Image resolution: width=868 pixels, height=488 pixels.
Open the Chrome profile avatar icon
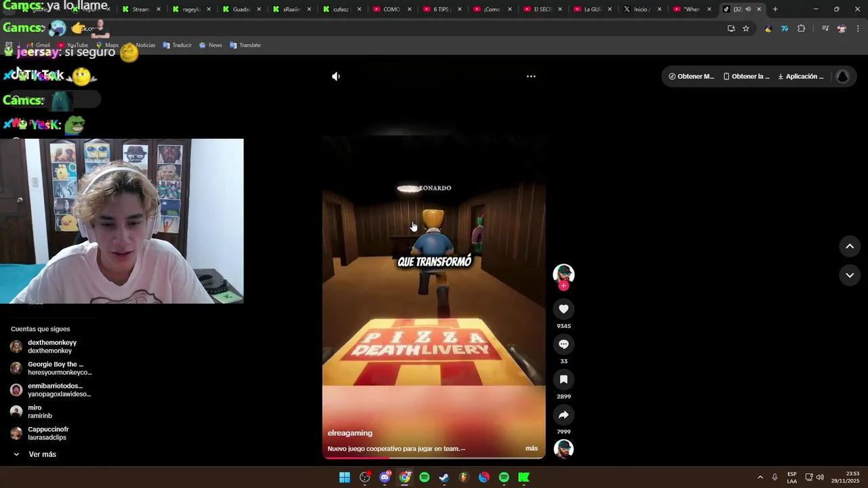point(842,28)
